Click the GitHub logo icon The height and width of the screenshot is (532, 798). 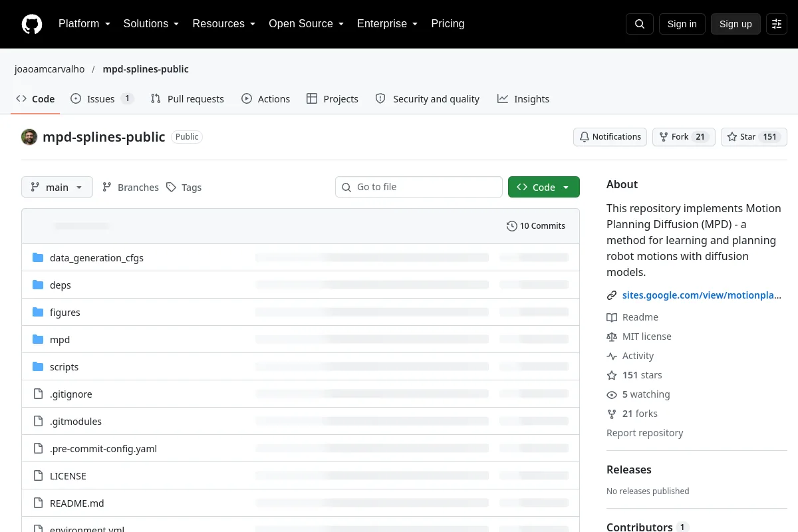(x=32, y=24)
